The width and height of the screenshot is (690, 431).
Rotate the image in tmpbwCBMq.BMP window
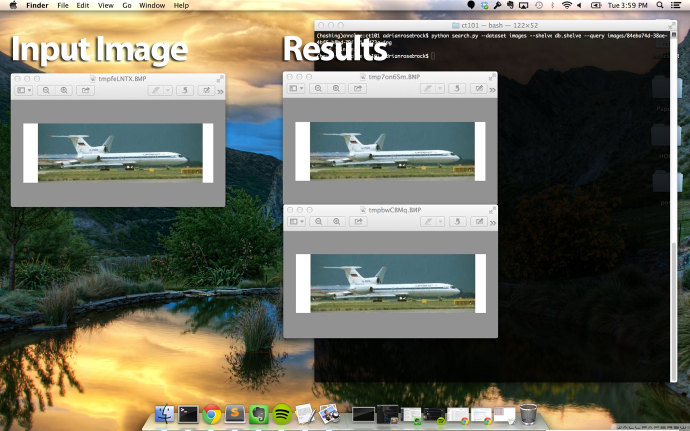[457, 221]
